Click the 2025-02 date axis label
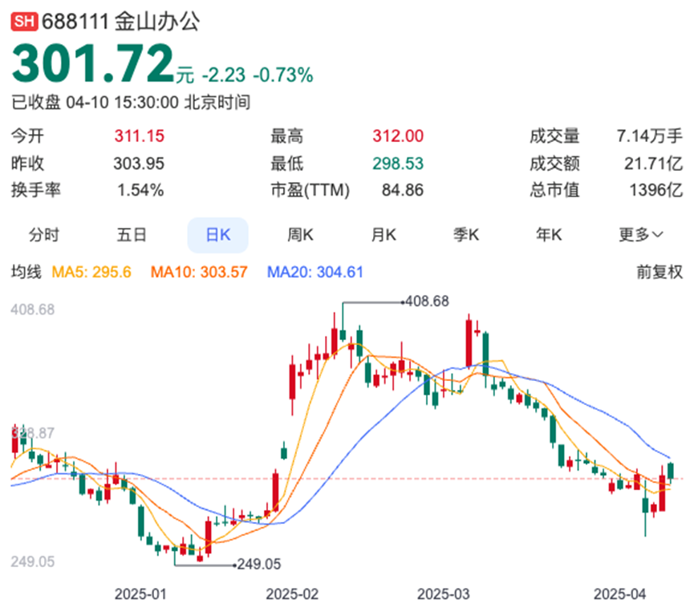 click(x=292, y=594)
